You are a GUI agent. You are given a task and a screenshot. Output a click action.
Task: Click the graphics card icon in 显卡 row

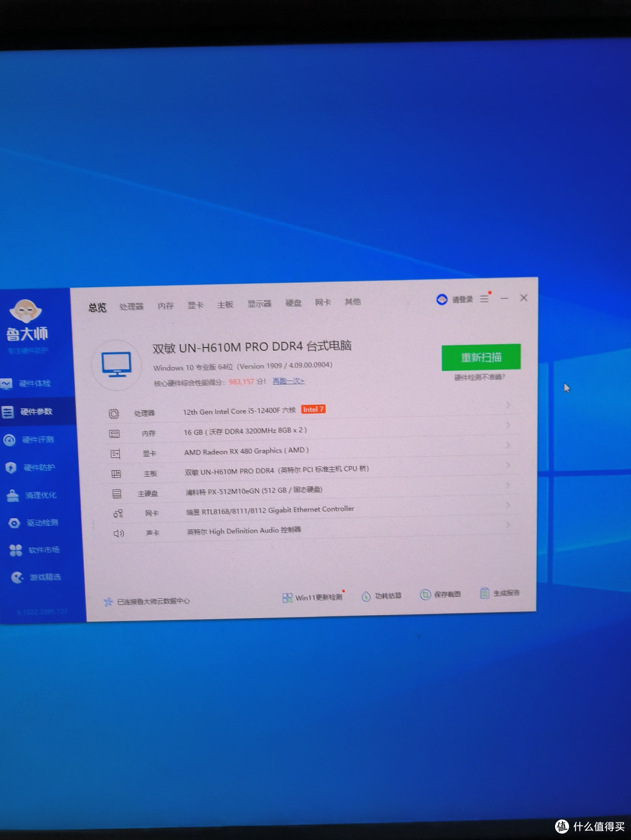pos(115,454)
